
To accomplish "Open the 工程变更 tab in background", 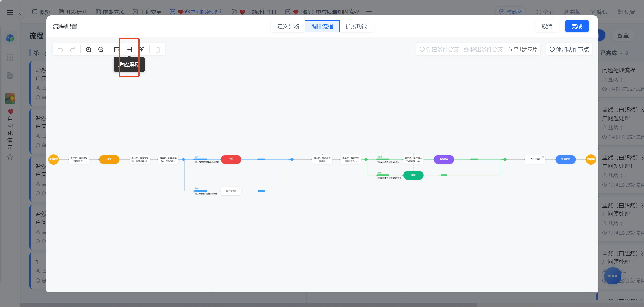I will [x=147, y=12].
